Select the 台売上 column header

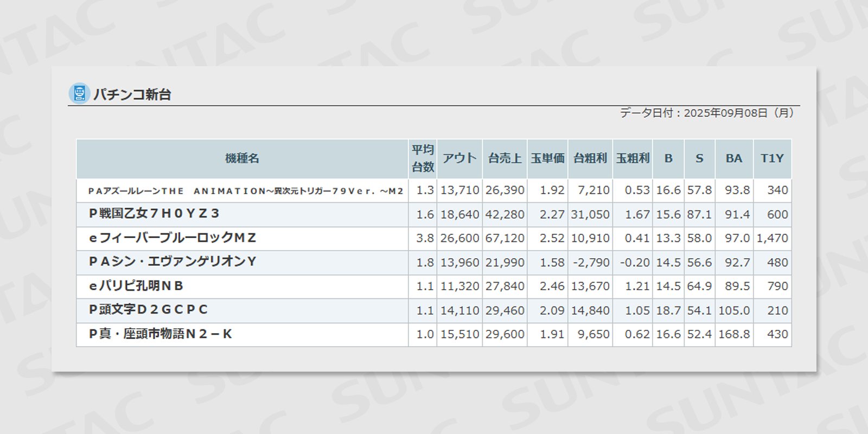505,158
